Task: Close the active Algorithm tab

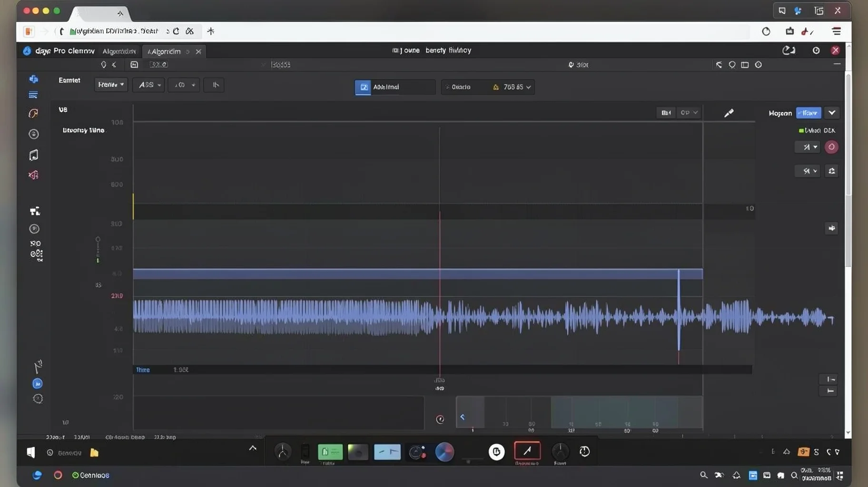Action: point(198,51)
